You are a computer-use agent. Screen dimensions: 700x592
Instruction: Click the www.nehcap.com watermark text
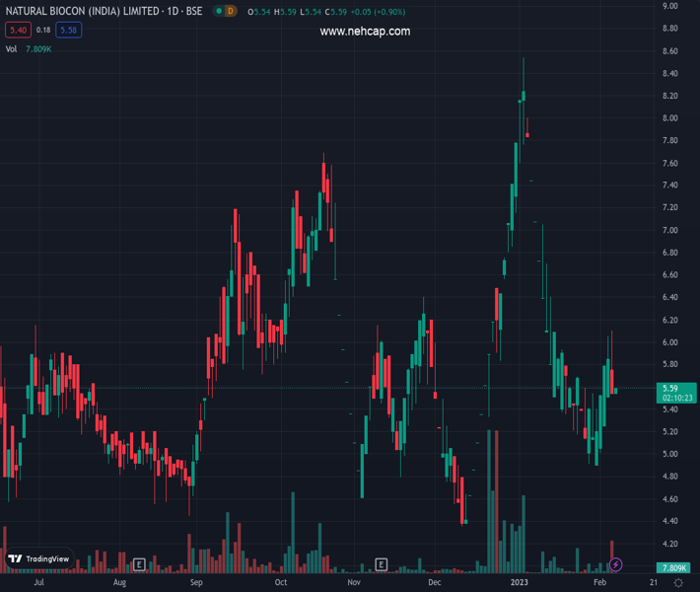coord(365,32)
